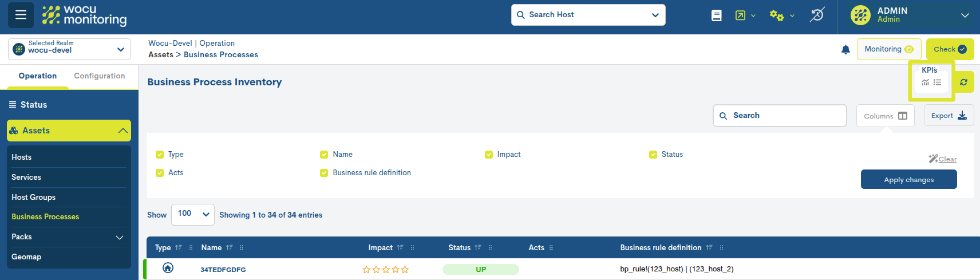Sort by the Status column sort icon

[x=478, y=248]
